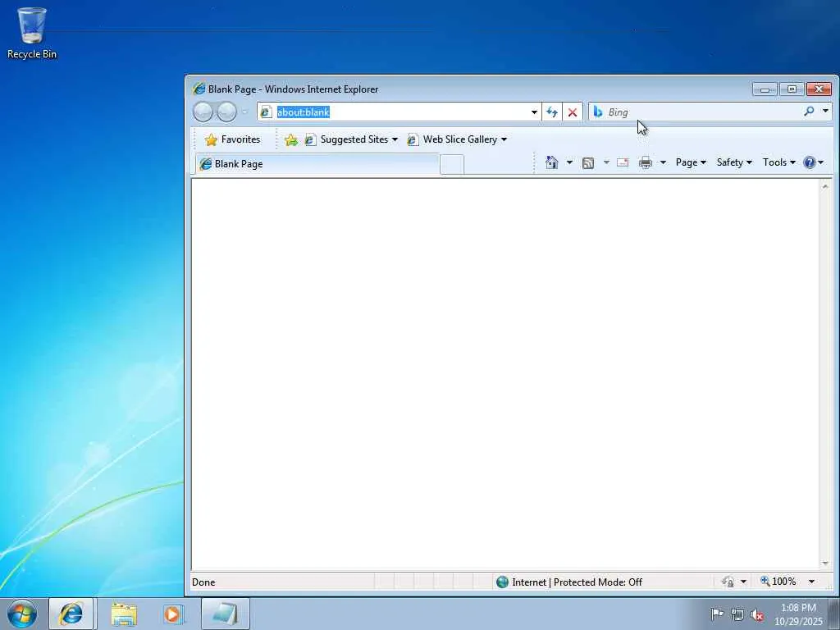Screen dimensions: 840x630
Task: Open Suggested Sites link
Action: [x=351, y=139]
